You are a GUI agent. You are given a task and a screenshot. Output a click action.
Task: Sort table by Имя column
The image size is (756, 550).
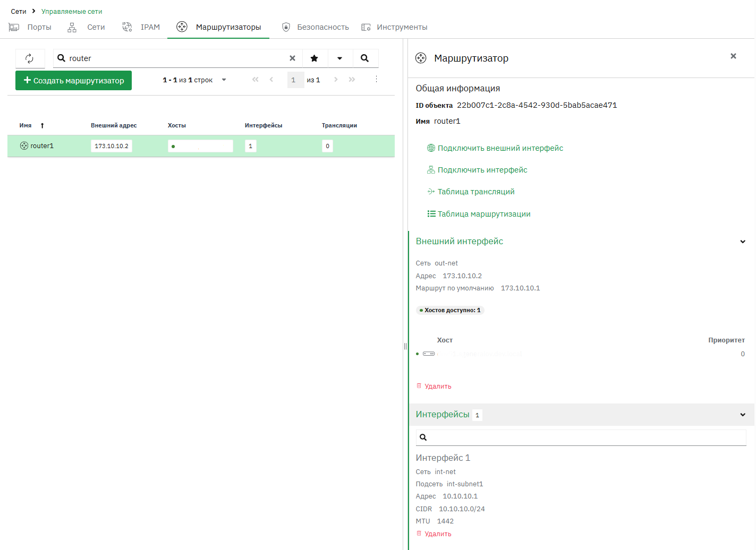[x=26, y=126]
